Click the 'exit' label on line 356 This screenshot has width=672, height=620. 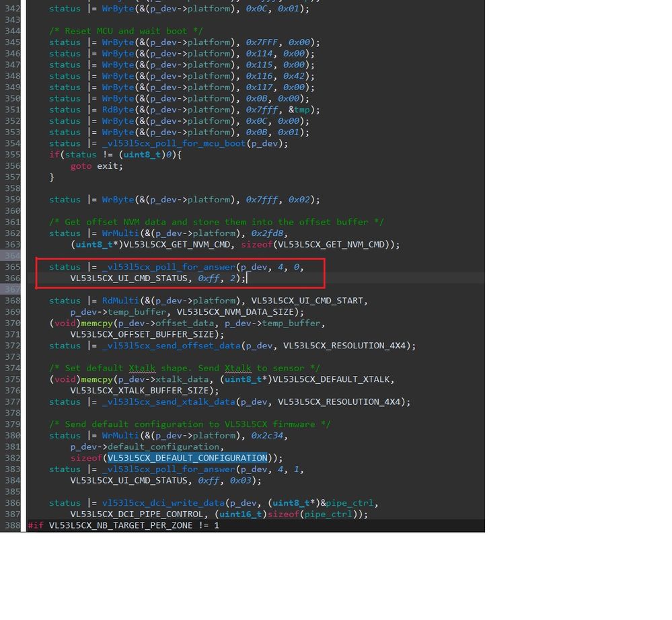[108, 166]
